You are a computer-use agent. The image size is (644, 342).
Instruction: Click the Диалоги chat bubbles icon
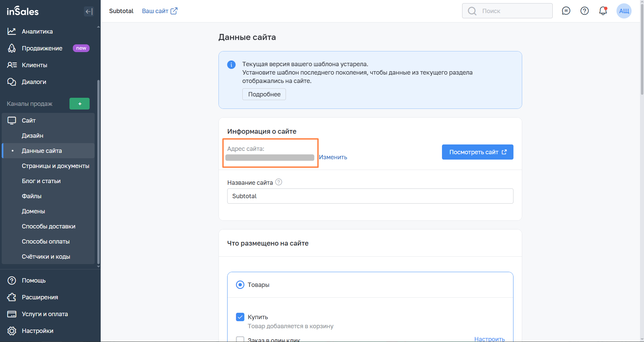coord(12,82)
